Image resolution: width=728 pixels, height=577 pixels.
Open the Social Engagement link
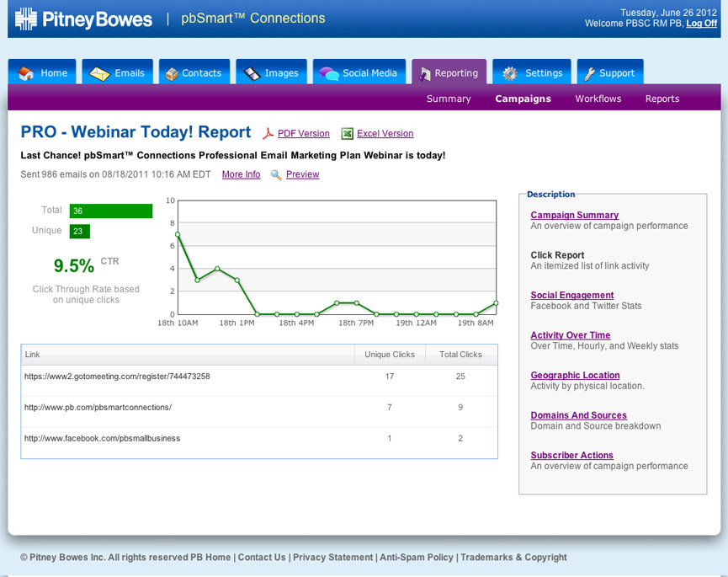click(572, 295)
